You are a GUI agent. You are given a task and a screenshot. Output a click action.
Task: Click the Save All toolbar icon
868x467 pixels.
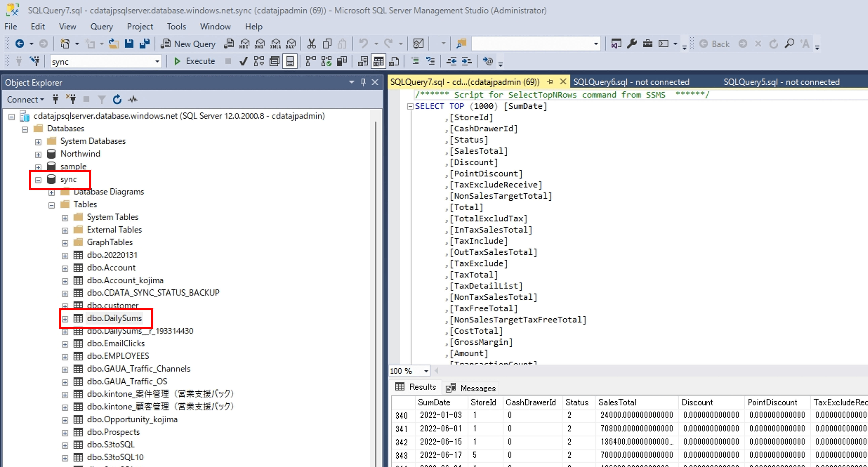[145, 44]
